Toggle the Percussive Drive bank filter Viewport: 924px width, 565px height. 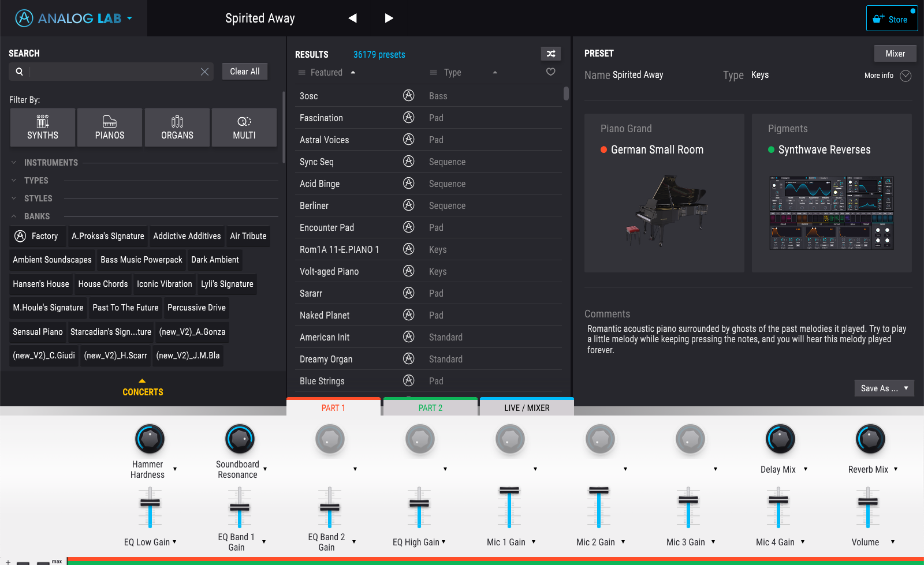coord(196,308)
